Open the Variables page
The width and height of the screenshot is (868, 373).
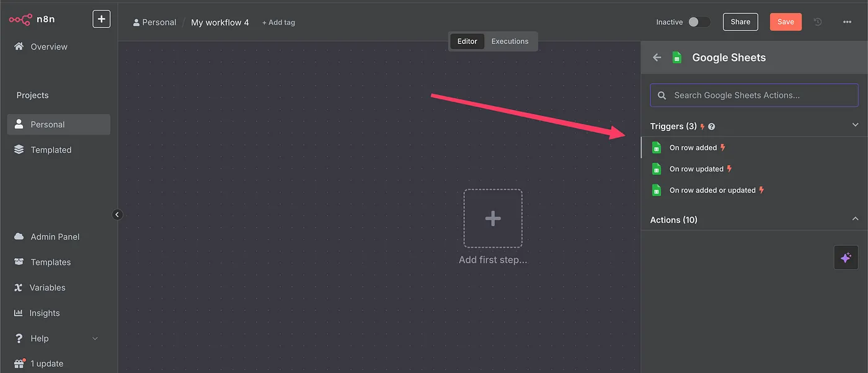coord(47,287)
